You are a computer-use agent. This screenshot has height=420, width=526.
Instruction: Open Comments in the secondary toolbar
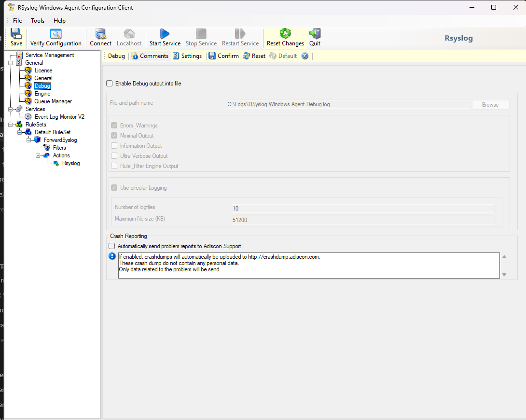(150, 56)
